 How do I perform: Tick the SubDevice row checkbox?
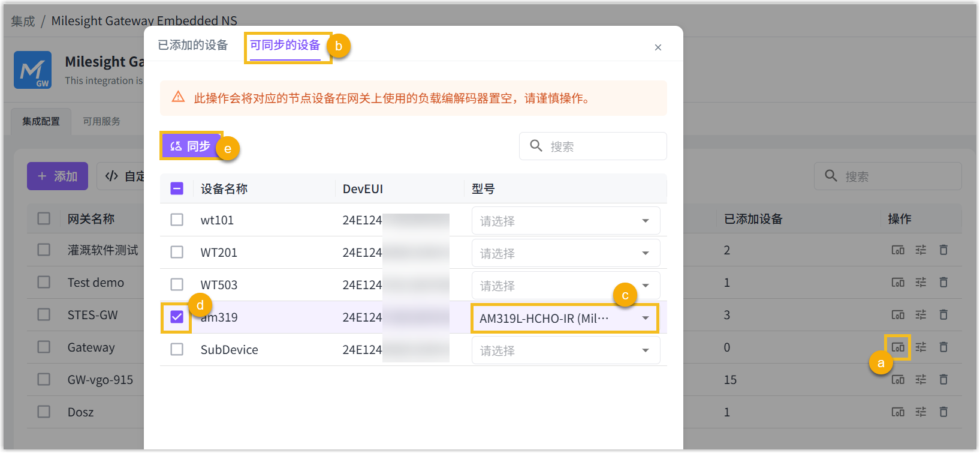pyautogui.click(x=177, y=349)
